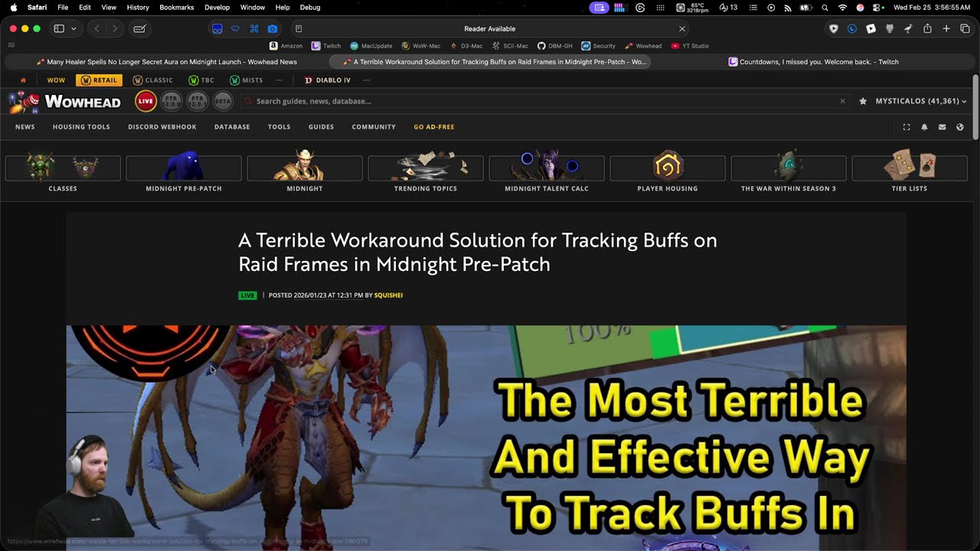
Task: Click the blue camera extension icon
Action: pyautogui.click(x=273, y=28)
